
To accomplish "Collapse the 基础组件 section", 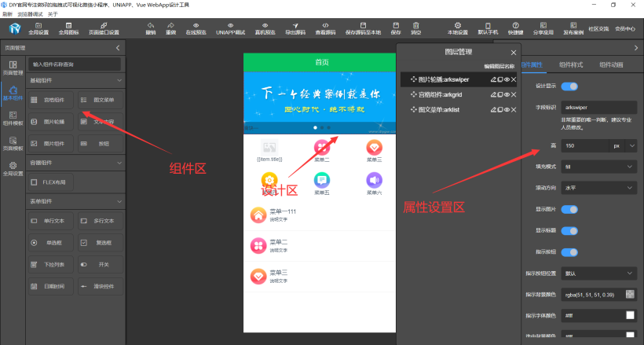I will 119,80.
